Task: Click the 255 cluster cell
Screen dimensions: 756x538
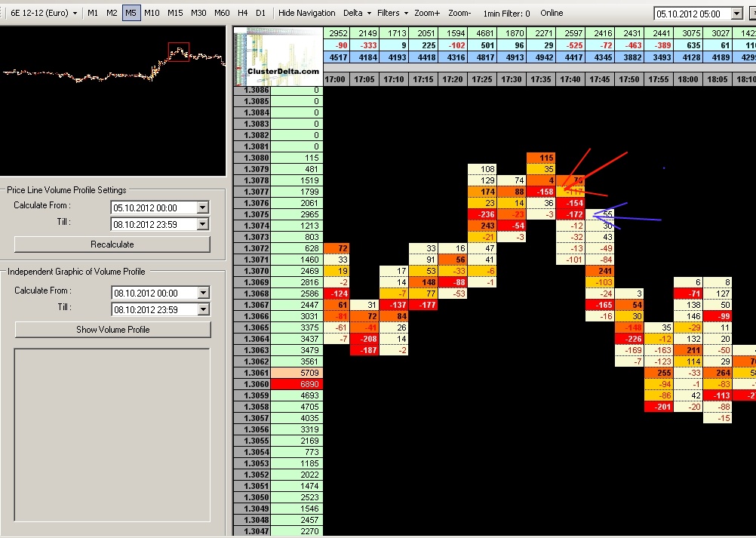Action: point(659,373)
